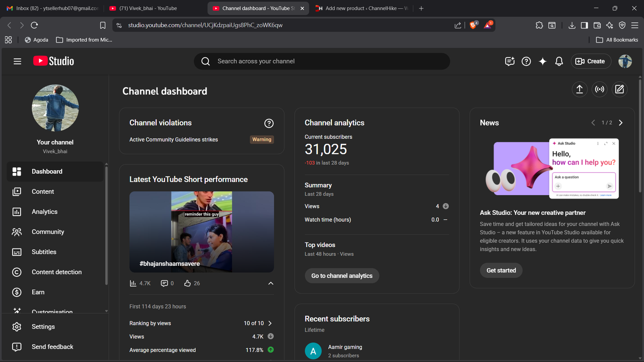Open the notifications bell

pyautogui.click(x=559, y=61)
